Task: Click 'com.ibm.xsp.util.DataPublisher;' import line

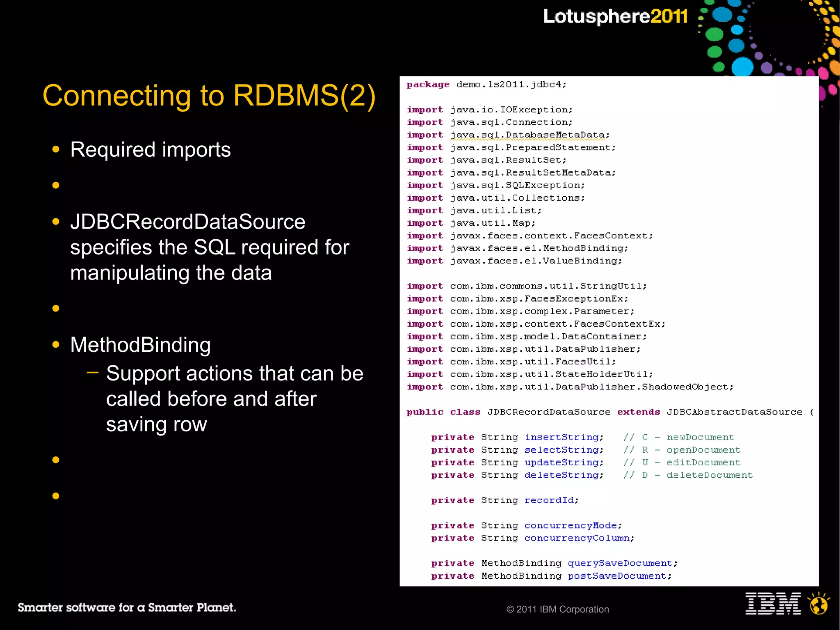Action: click(x=524, y=349)
